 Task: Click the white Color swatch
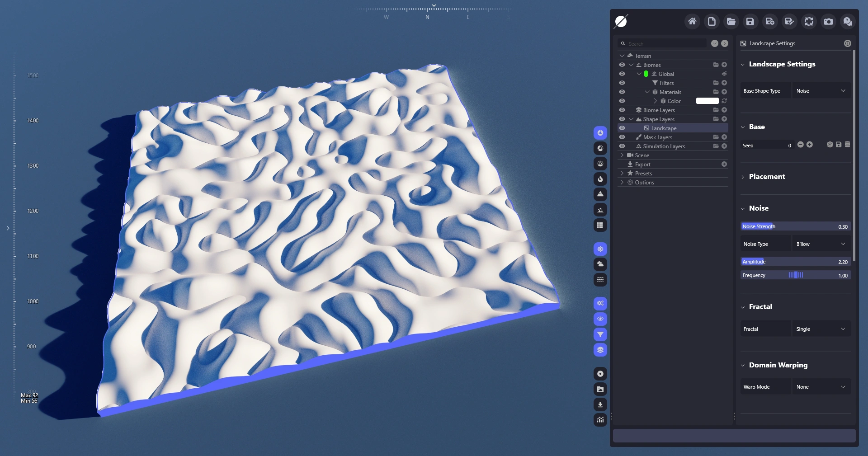tap(707, 101)
